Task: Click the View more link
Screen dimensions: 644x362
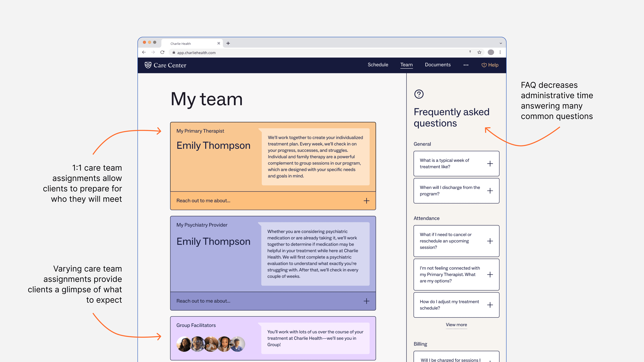Action: coord(456,325)
